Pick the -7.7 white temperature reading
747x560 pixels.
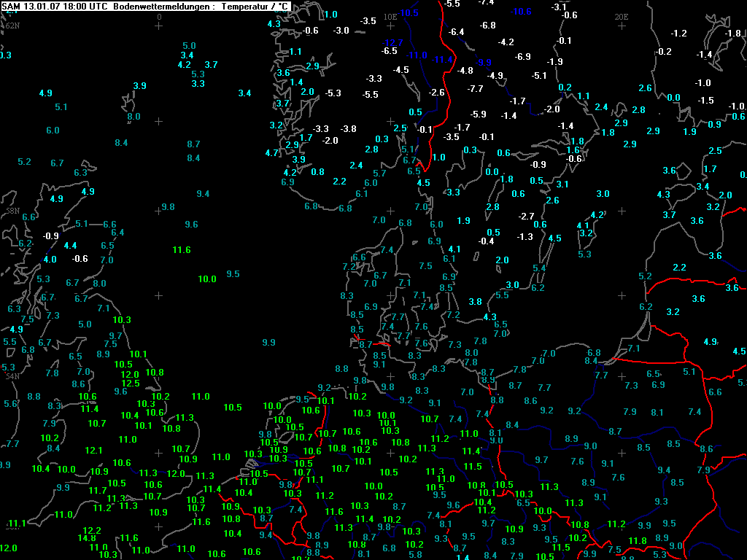coord(476,88)
